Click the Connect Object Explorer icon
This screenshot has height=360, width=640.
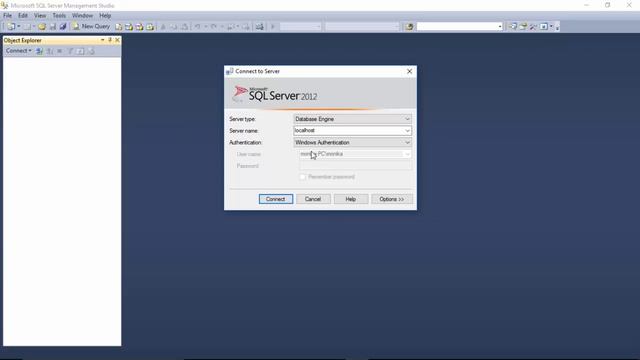pos(39,51)
